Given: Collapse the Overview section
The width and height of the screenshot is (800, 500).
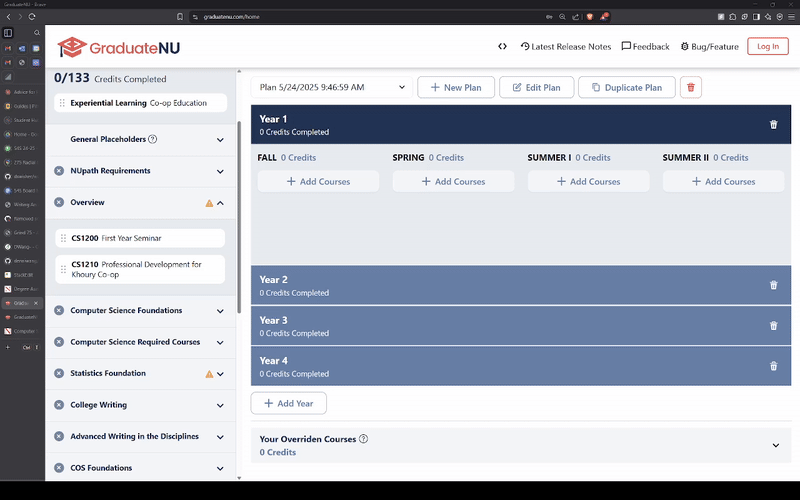Looking at the screenshot, I should click(220, 203).
